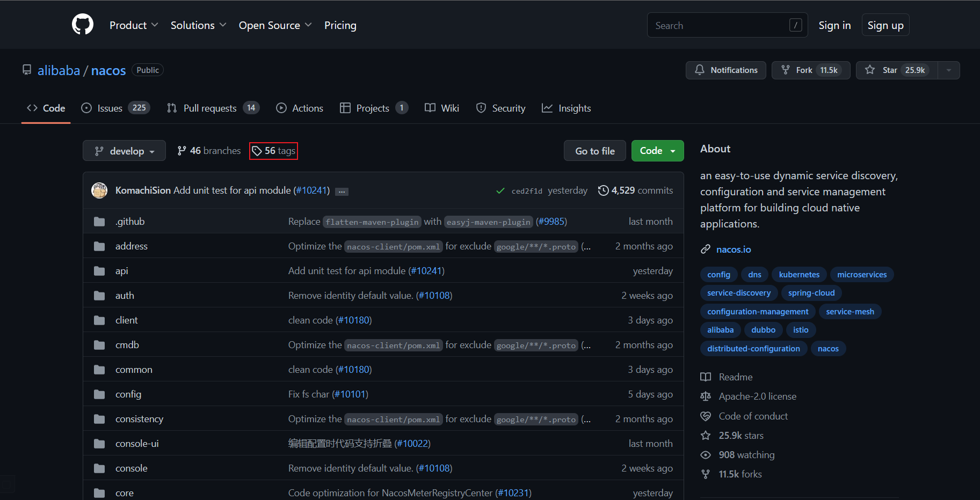
Task: Click the folder icon beside core
Action: point(99,493)
